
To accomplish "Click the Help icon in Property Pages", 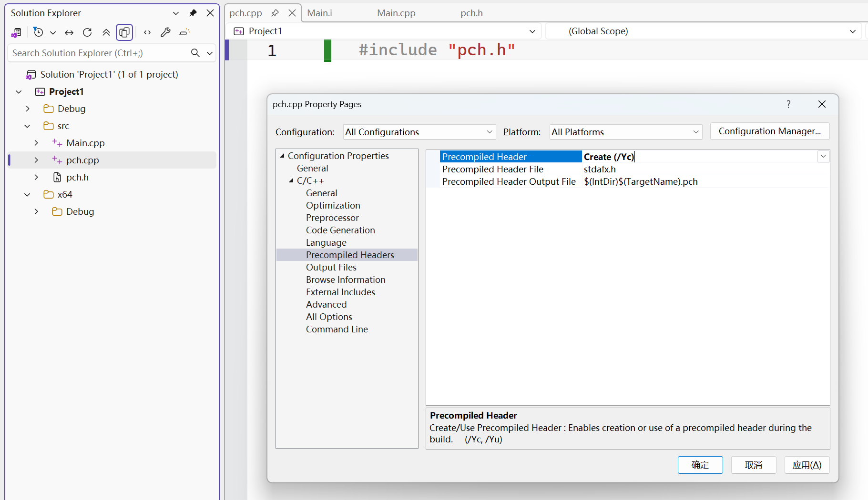I will tap(789, 104).
